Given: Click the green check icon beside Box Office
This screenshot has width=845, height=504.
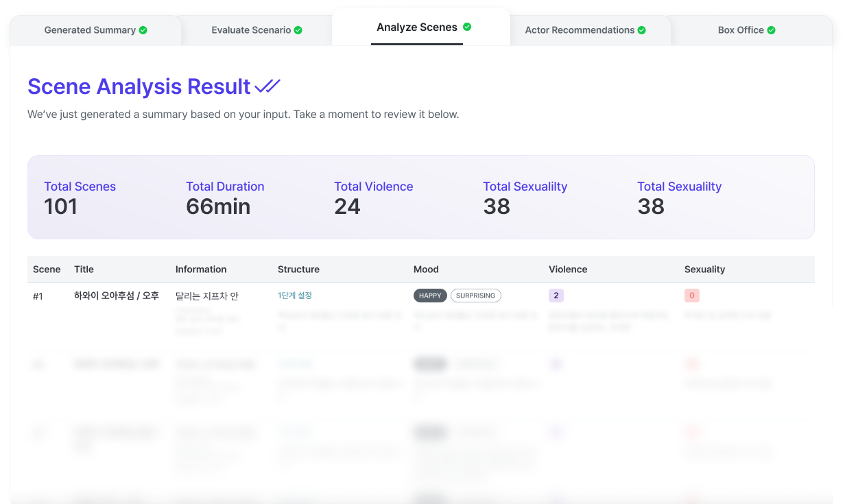Looking at the screenshot, I should point(772,30).
